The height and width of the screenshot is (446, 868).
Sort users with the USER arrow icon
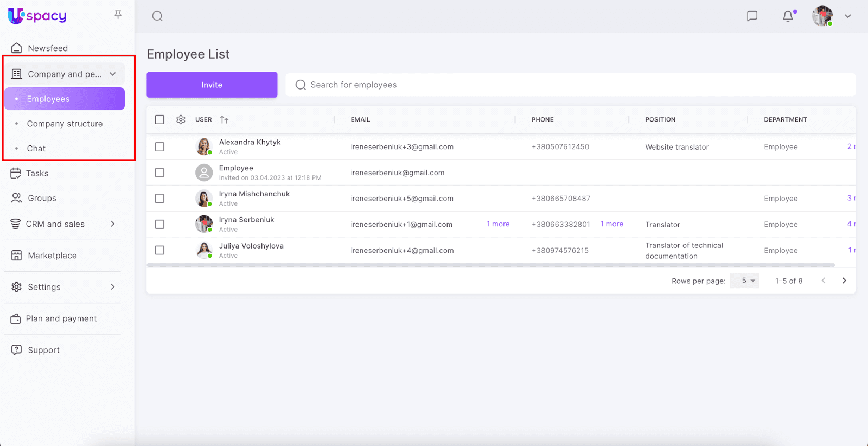click(x=224, y=120)
